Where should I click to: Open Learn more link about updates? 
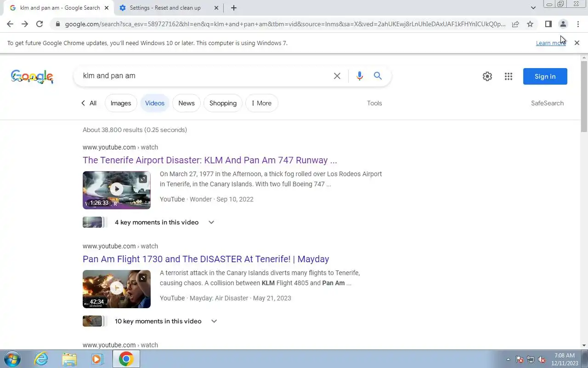point(550,43)
